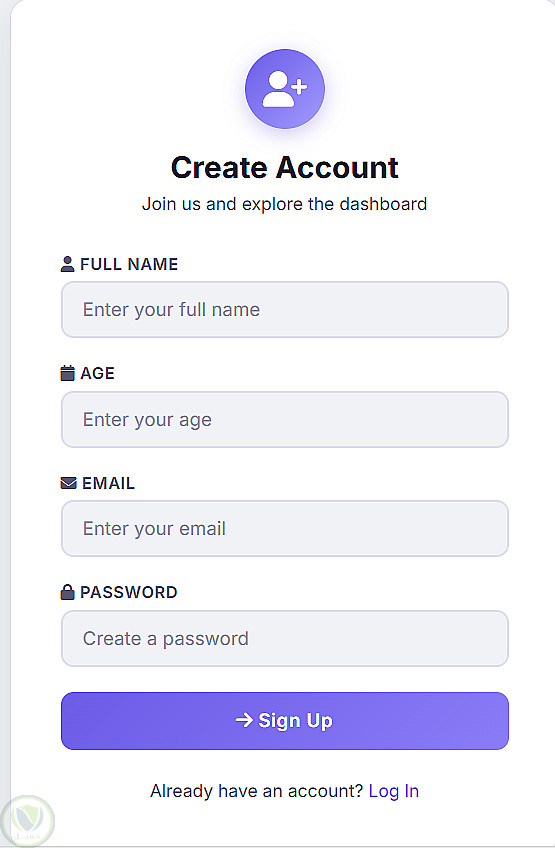
Task: Click the Already have an account text
Action: pyautogui.click(x=256, y=791)
